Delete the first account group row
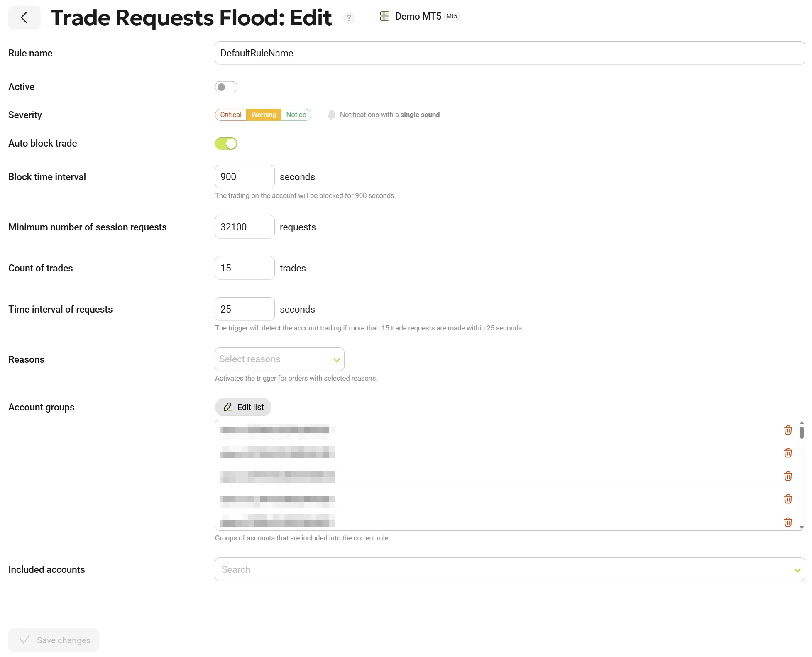The width and height of the screenshot is (812, 657). tap(788, 430)
